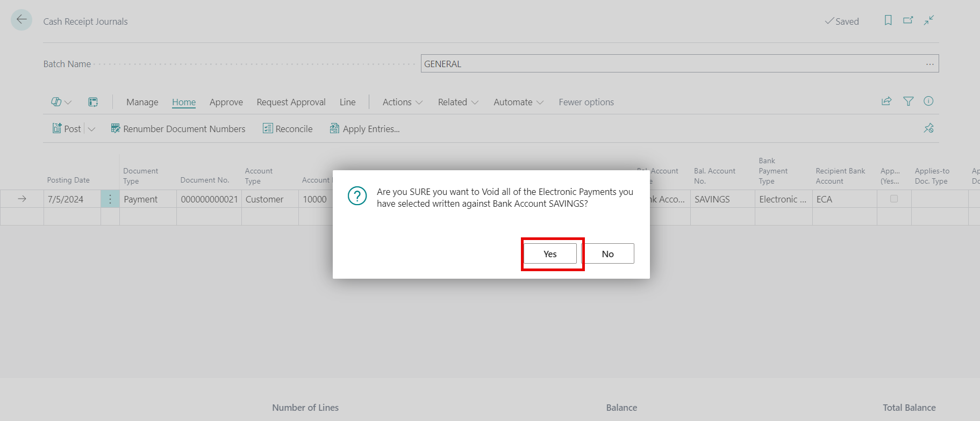Click the Post button
This screenshot has height=421, width=980.
[67, 128]
